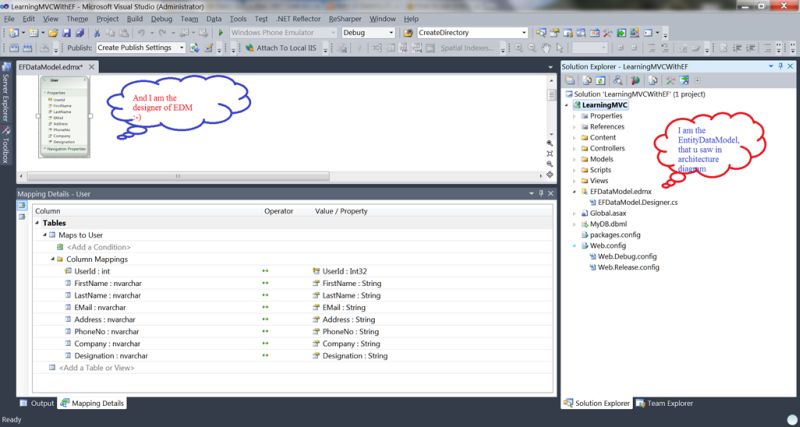Open the Build menu
This screenshot has height=427, width=800.
click(x=135, y=19)
